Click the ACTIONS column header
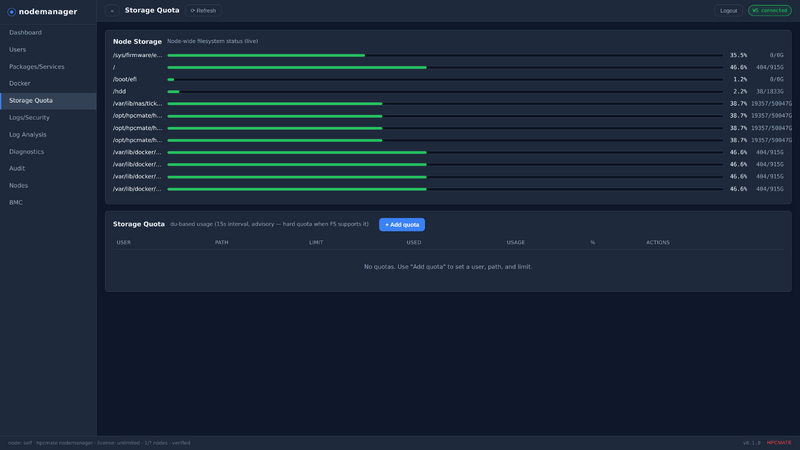 658,242
